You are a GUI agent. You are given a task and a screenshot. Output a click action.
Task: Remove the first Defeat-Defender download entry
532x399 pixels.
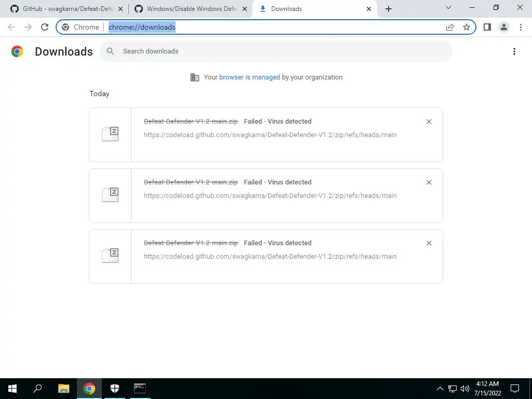tap(429, 122)
